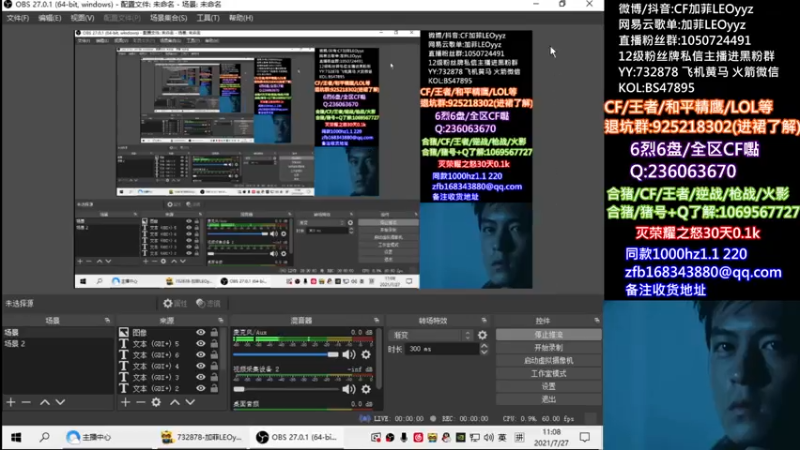Viewport: 800px width, 450px height.
Task: Move the scene up with the 场景 panel up arrow
Action: click(x=45, y=402)
